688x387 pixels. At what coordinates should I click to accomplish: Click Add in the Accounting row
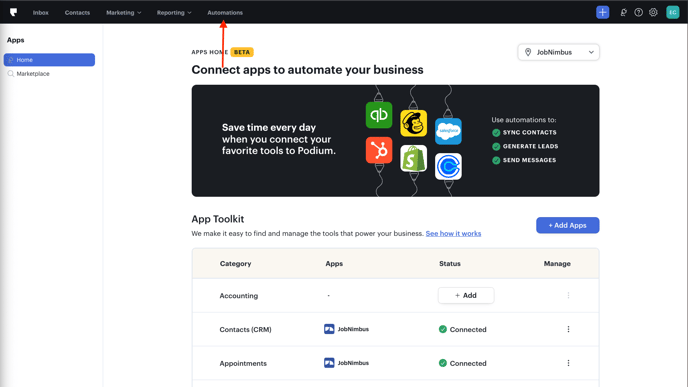click(x=466, y=295)
